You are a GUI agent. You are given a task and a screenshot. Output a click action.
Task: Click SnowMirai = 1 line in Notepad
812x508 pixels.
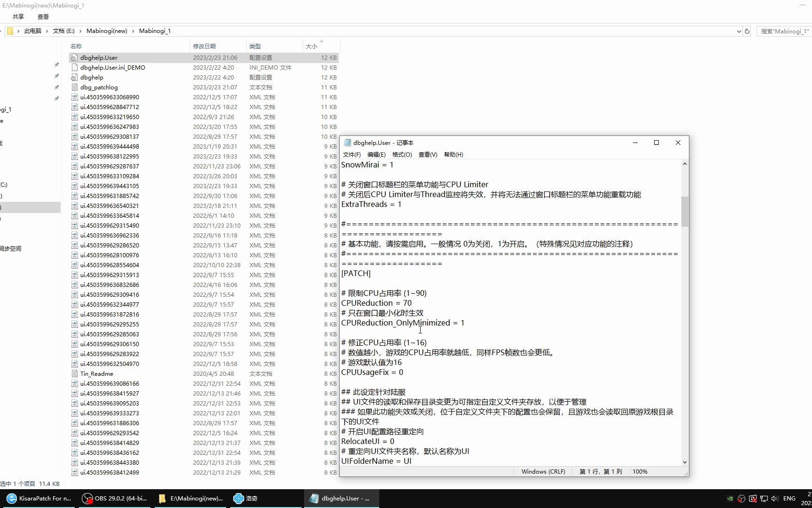(367, 165)
